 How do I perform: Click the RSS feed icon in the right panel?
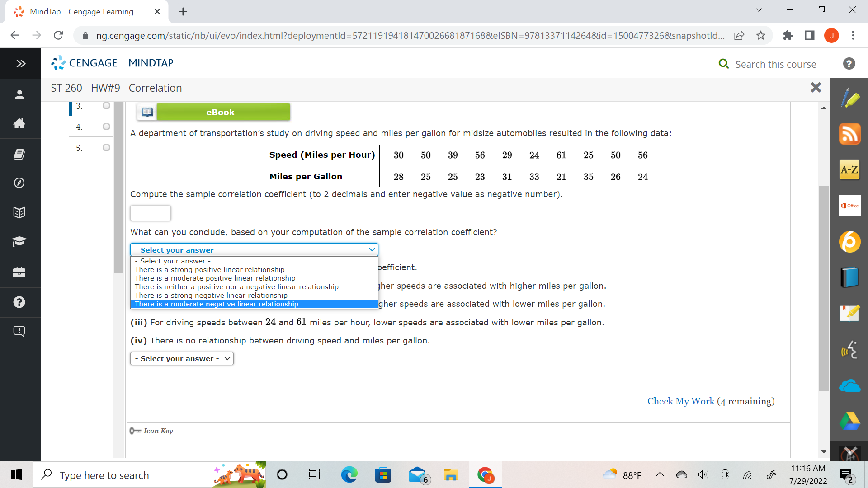pyautogui.click(x=849, y=134)
